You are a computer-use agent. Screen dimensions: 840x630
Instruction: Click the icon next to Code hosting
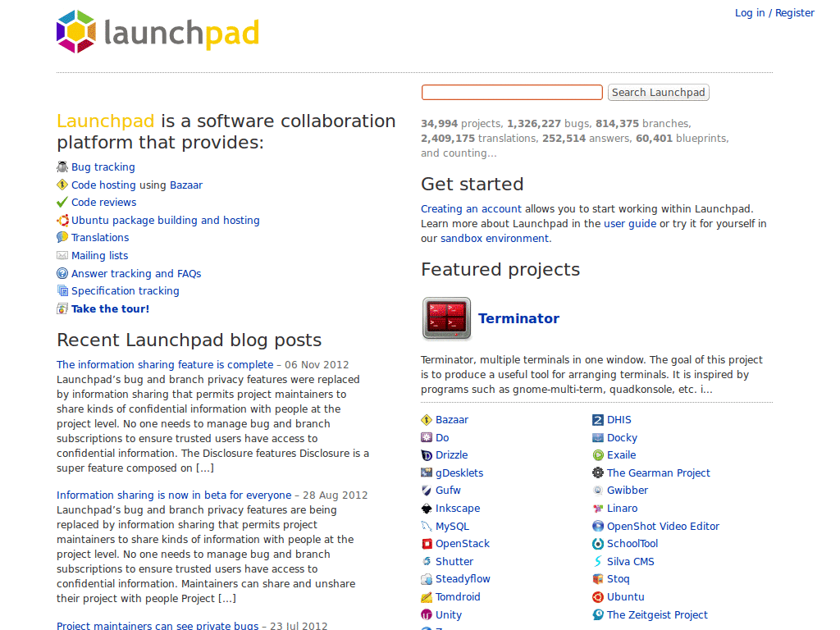point(62,185)
